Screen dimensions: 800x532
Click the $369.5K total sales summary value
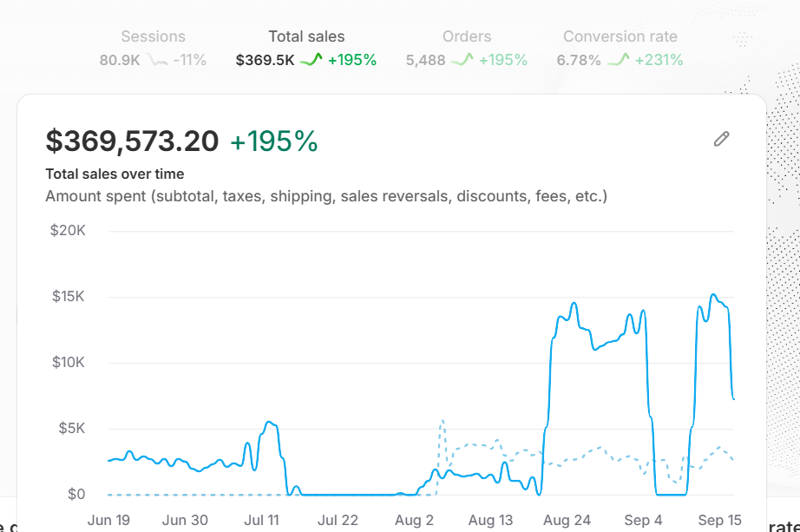tap(265, 60)
